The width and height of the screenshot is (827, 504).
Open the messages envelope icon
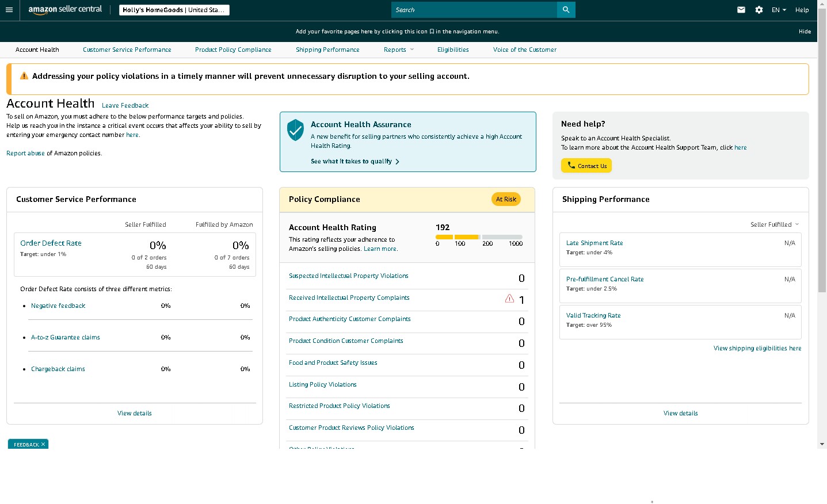pyautogui.click(x=741, y=10)
